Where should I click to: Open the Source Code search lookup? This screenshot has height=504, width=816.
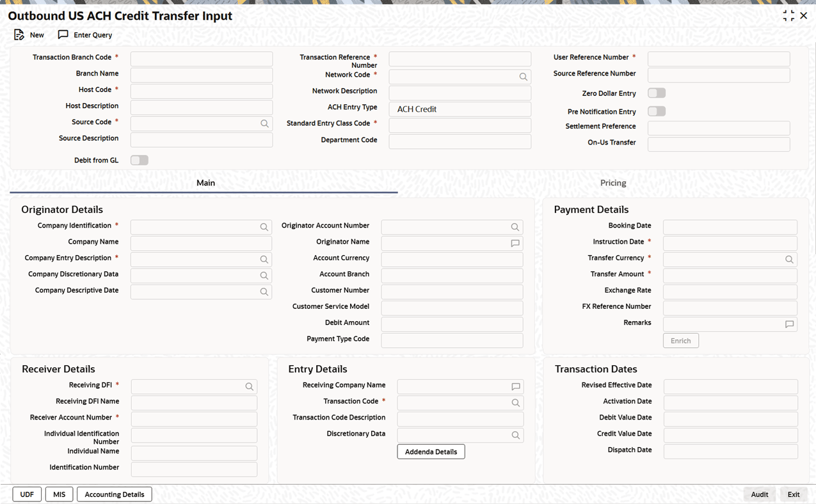pyautogui.click(x=264, y=123)
